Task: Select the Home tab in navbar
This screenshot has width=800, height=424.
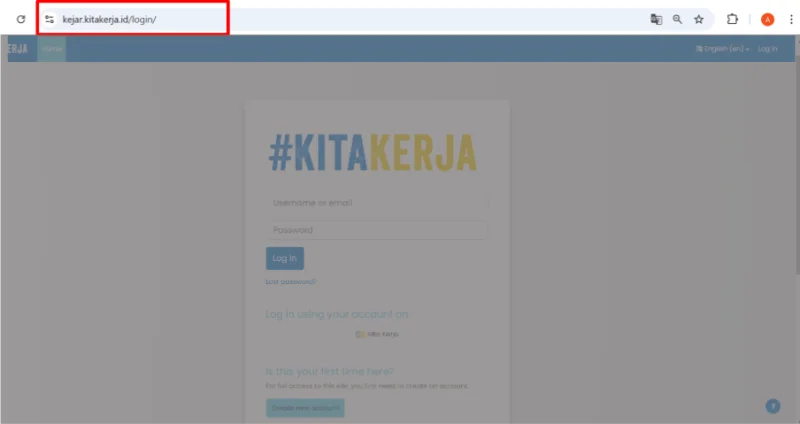Action: click(x=52, y=48)
